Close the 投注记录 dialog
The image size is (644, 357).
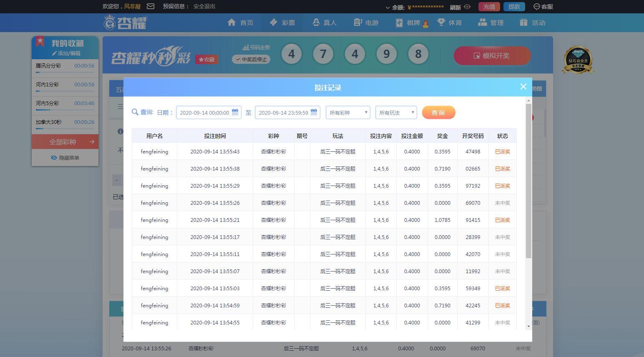(x=523, y=87)
